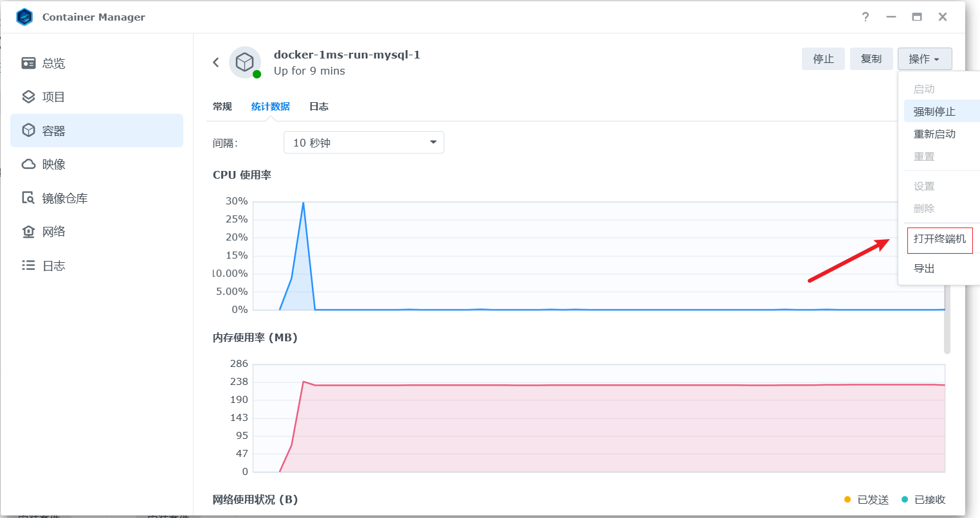Click the back arrow beside the container name
Viewport: 980px width, 518px height.
(x=216, y=62)
